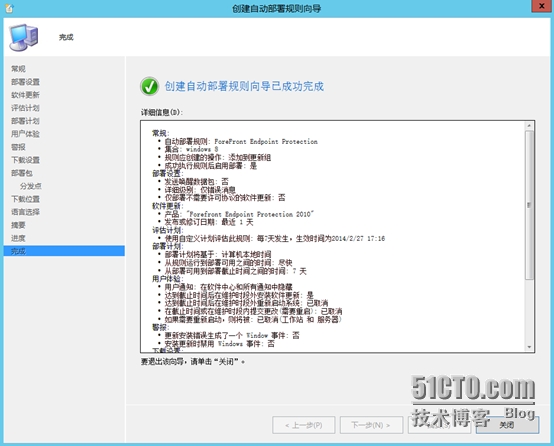Click the 从部署可用到部署截止时间之间的时间 line
554x446 pixels.
click(236, 271)
